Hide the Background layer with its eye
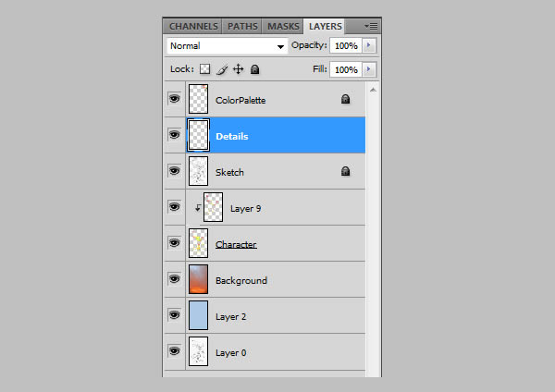 (174, 279)
